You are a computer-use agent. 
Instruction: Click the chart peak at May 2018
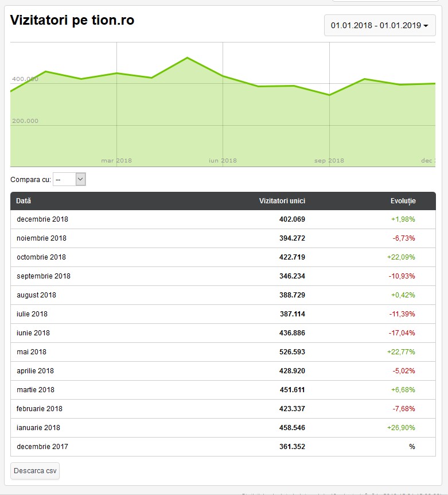click(187, 58)
